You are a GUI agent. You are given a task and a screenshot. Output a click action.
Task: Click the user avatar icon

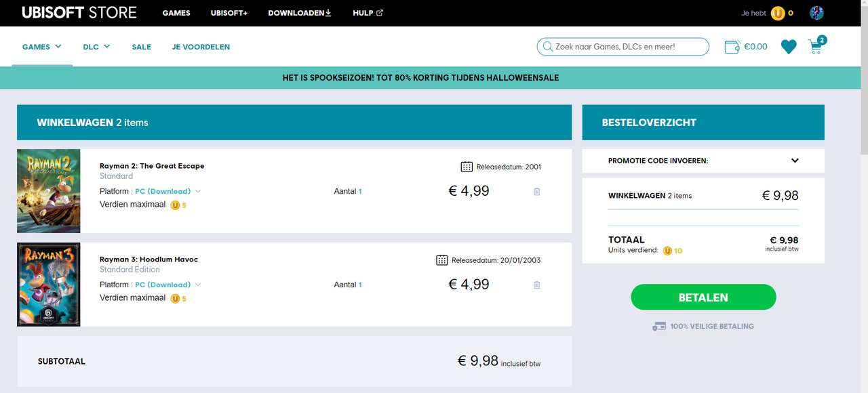click(x=816, y=13)
